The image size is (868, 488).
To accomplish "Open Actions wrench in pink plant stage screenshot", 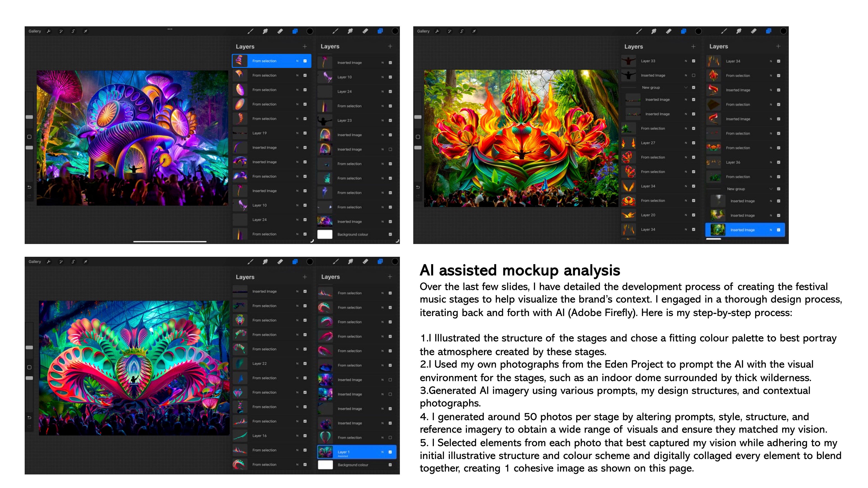I will 49,261.
